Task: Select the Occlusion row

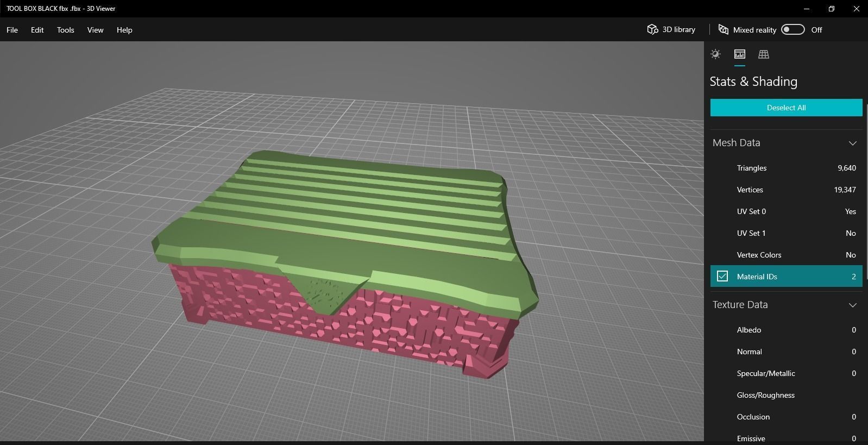Action: pos(786,417)
